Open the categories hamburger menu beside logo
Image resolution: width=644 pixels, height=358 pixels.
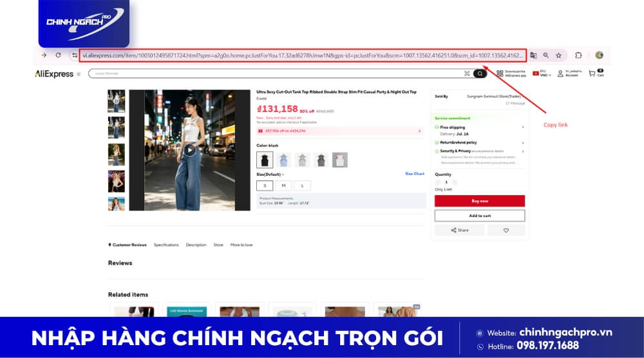(79, 74)
